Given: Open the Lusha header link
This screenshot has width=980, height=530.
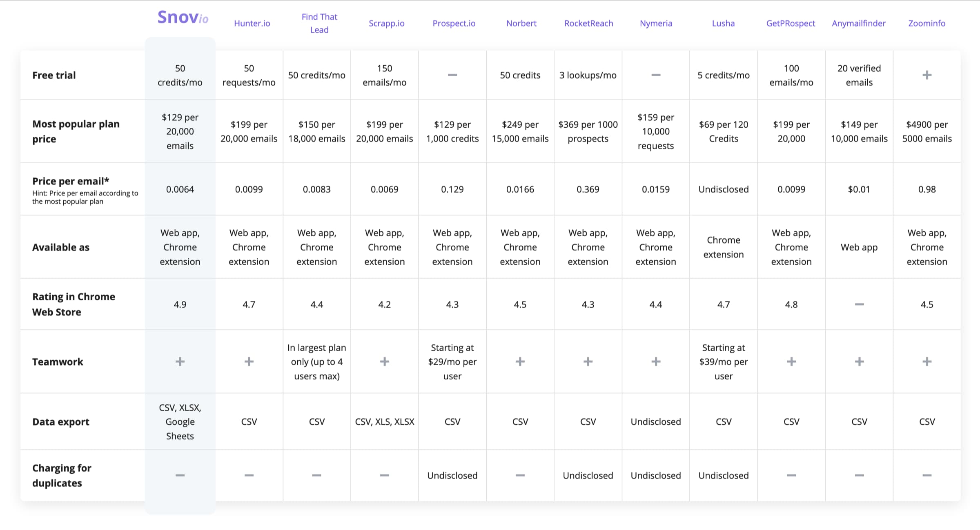Looking at the screenshot, I should point(723,23).
